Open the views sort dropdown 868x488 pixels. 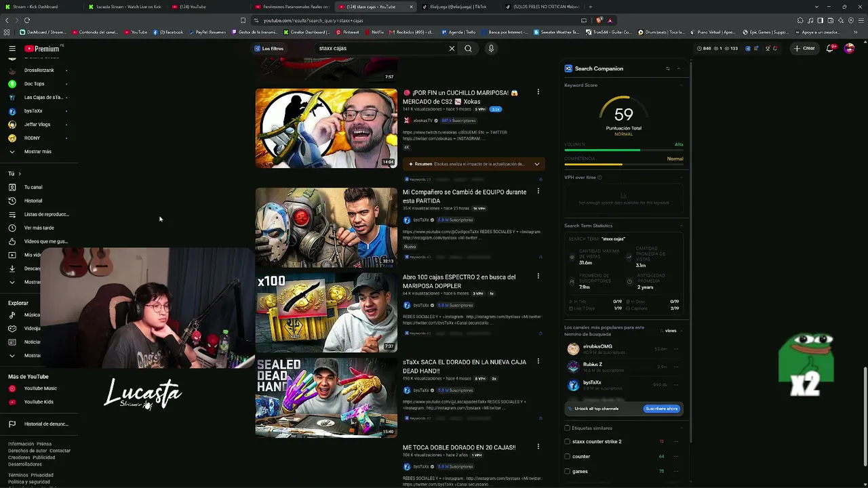click(x=669, y=331)
